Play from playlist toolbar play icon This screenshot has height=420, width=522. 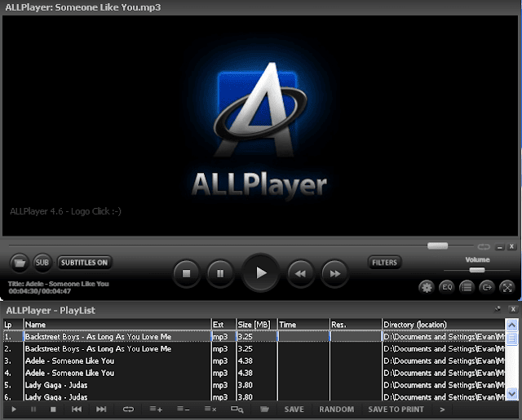tap(14, 409)
